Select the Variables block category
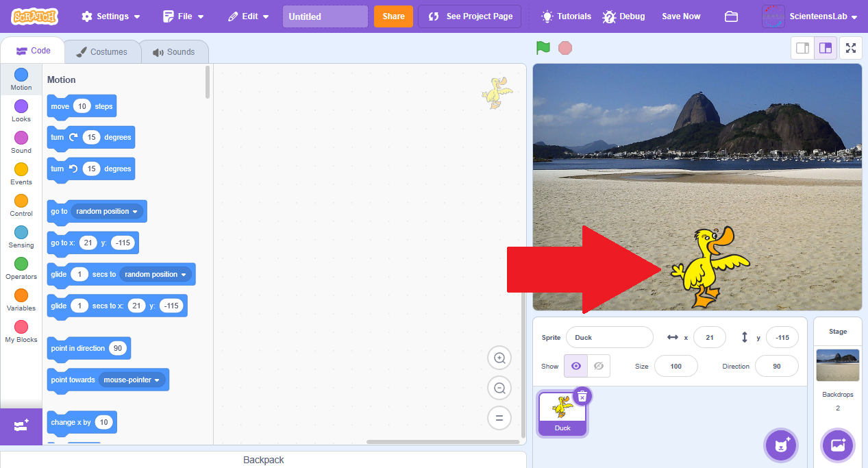This screenshot has width=868, height=468. pyautogui.click(x=21, y=300)
